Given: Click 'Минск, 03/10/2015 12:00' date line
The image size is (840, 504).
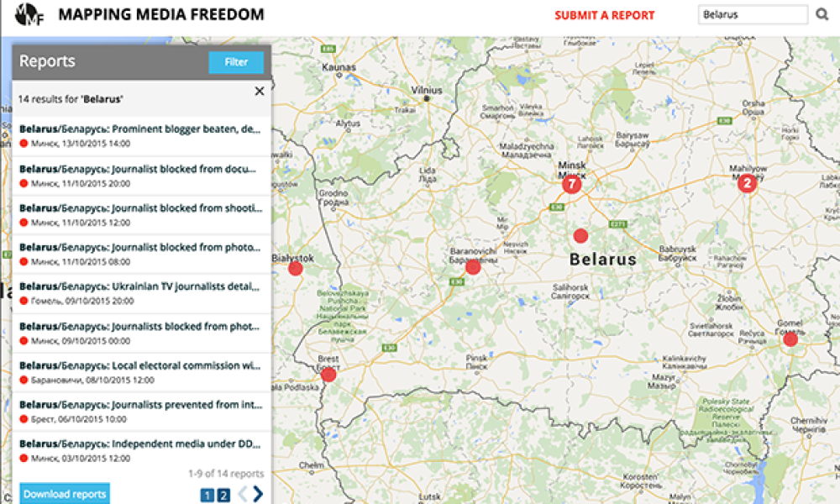Looking at the screenshot, I should (81, 459).
